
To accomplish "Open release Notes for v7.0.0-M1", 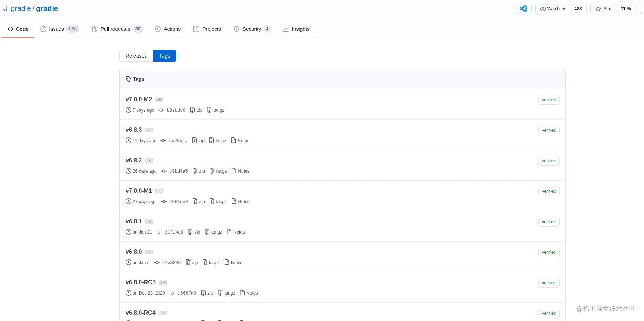I will pos(240,202).
